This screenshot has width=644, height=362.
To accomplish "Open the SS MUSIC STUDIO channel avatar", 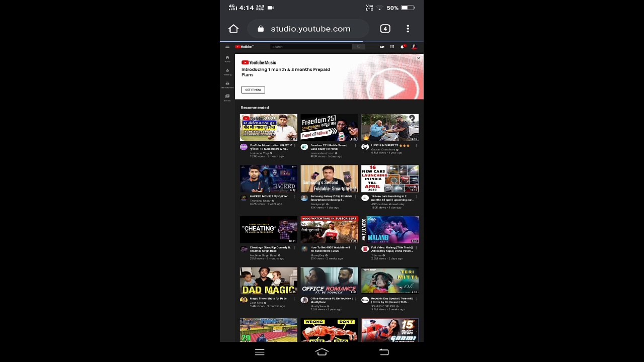I will click(x=365, y=300).
